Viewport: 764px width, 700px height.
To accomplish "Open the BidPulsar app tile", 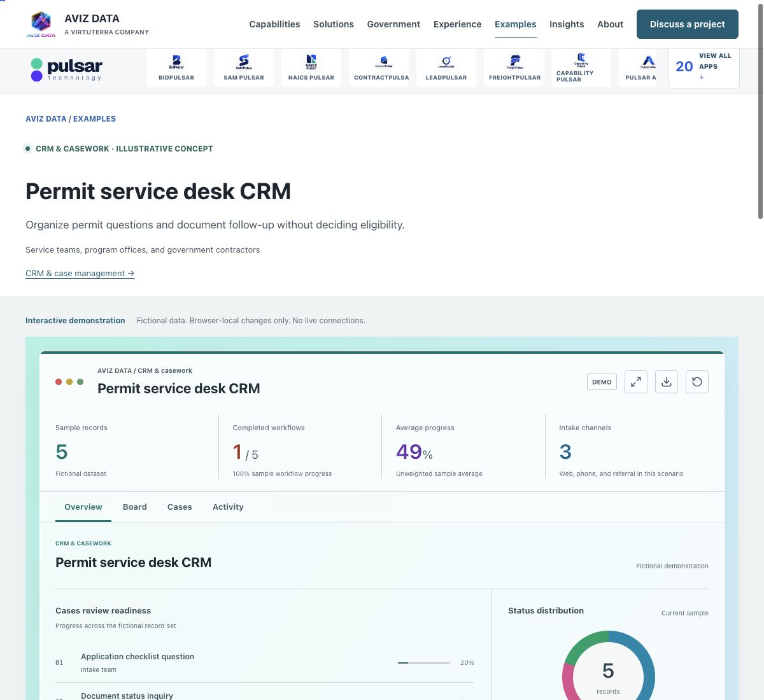I will [176, 68].
